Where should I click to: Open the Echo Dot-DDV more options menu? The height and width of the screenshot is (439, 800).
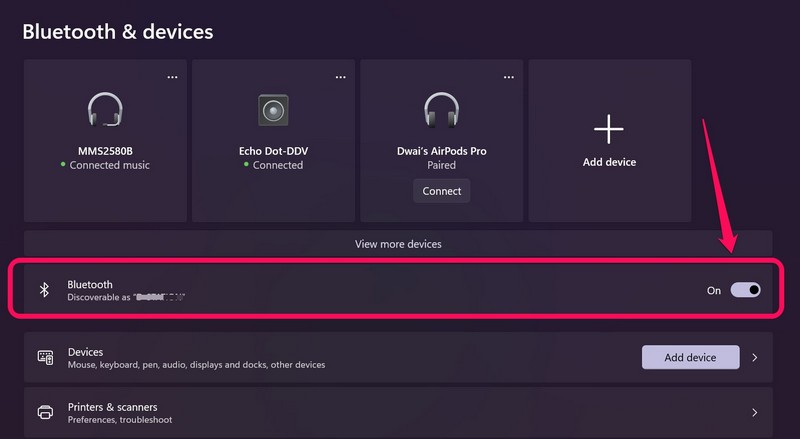pos(341,76)
